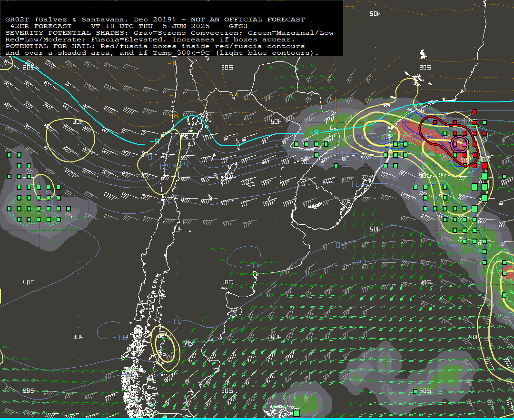Click the cyan "-9" label over southern Brazil
Image resolution: width=514 pixels, height=420 pixels.
[314, 132]
